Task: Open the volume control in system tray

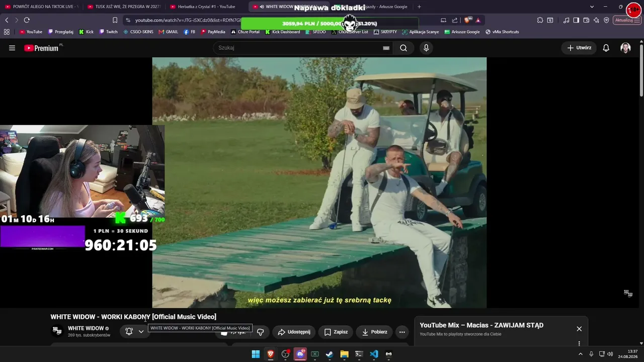Action: click(610, 354)
